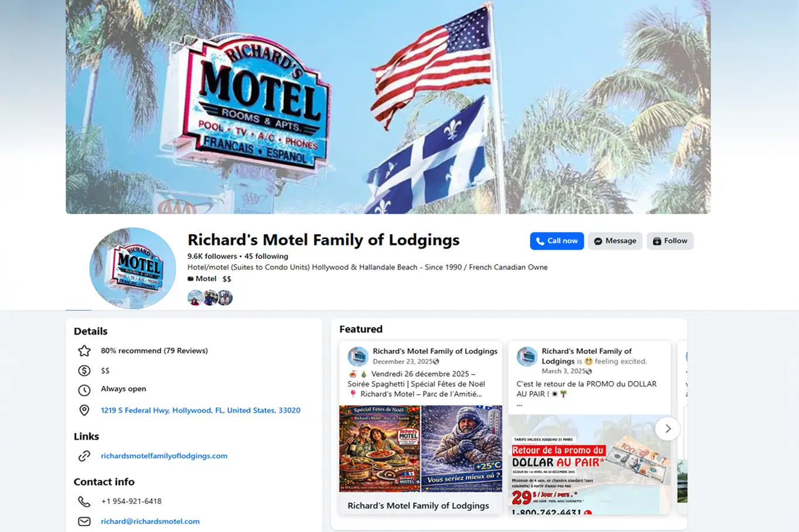Image resolution: width=799 pixels, height=532 pixels.
Task: Click the Call now button
Action: pos(556,241)
